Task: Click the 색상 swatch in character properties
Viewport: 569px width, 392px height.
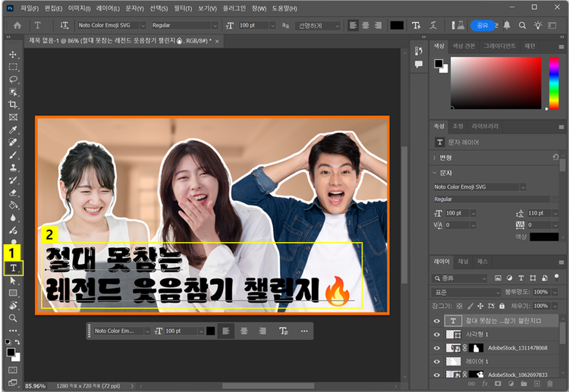Action: pyautogui.click(x=544, y=237)
